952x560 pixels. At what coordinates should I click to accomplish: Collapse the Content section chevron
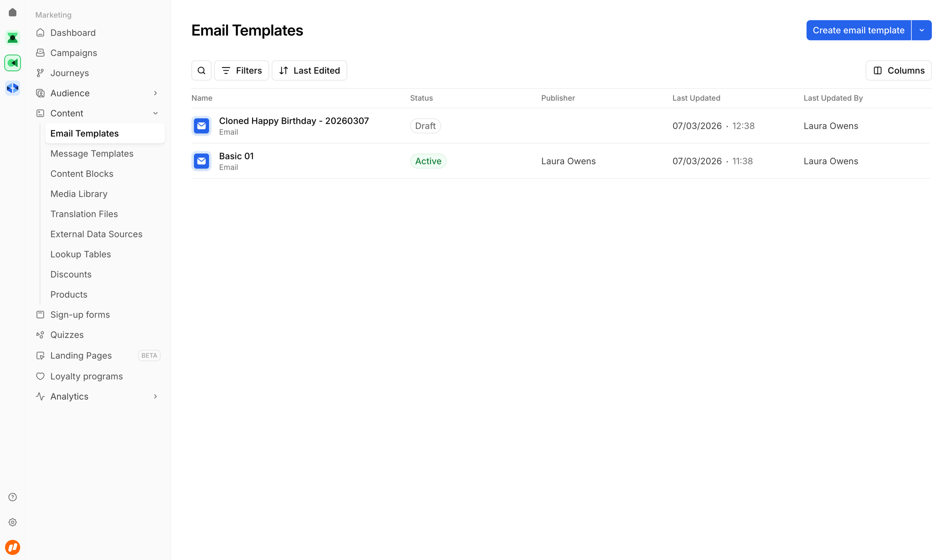tap(155, 113)
